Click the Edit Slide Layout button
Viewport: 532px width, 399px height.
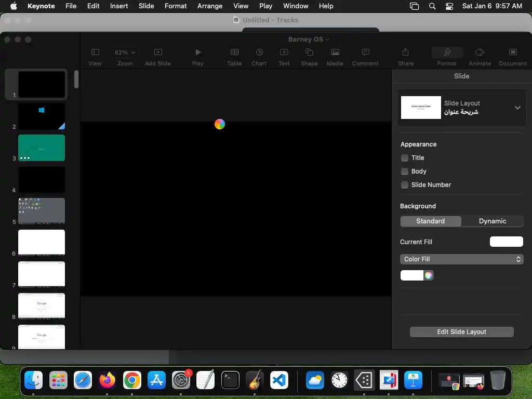click(x=461, y=332)
